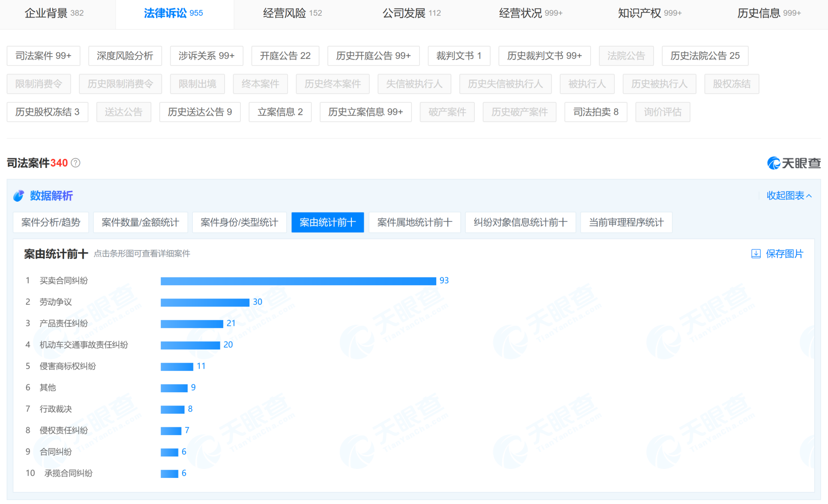828x504 pixels.
Task: Select the 司法拍卖 8 filter icon button
Action: [596, 112]
